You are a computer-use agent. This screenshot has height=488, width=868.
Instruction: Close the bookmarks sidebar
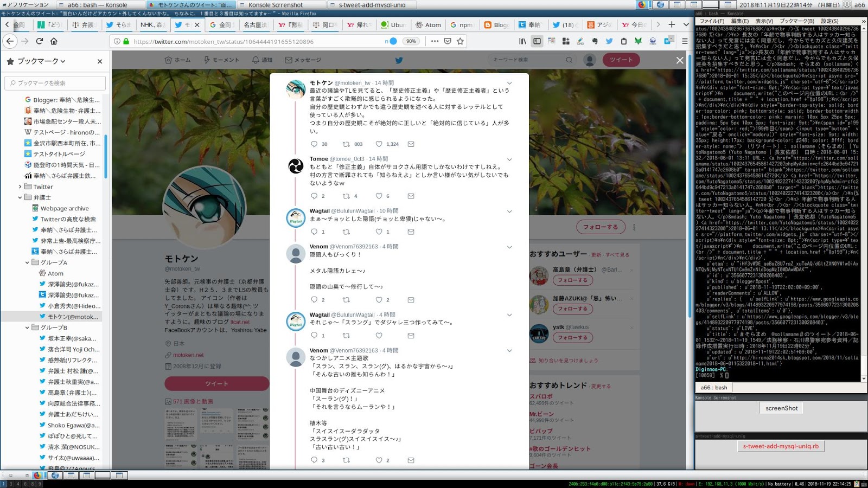coord(100,61)
